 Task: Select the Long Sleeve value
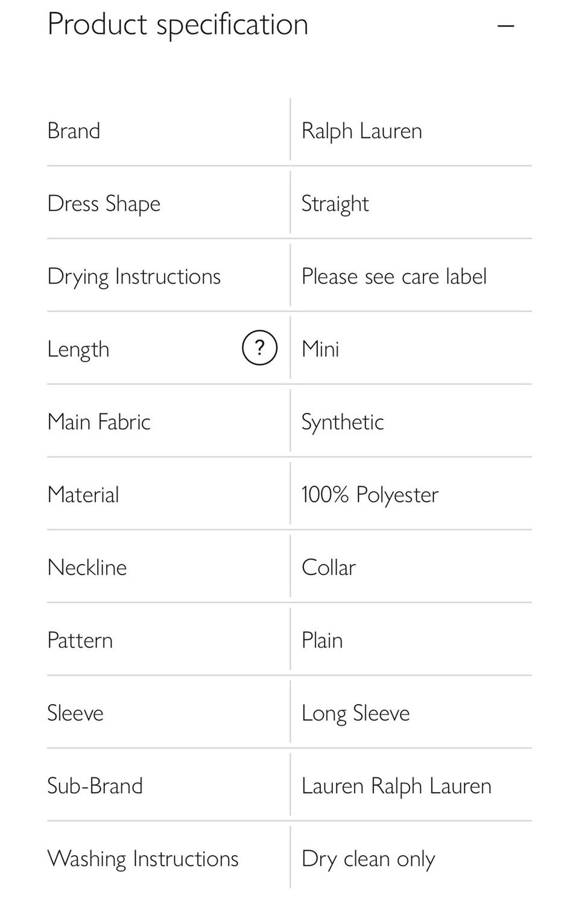(355, 714)
